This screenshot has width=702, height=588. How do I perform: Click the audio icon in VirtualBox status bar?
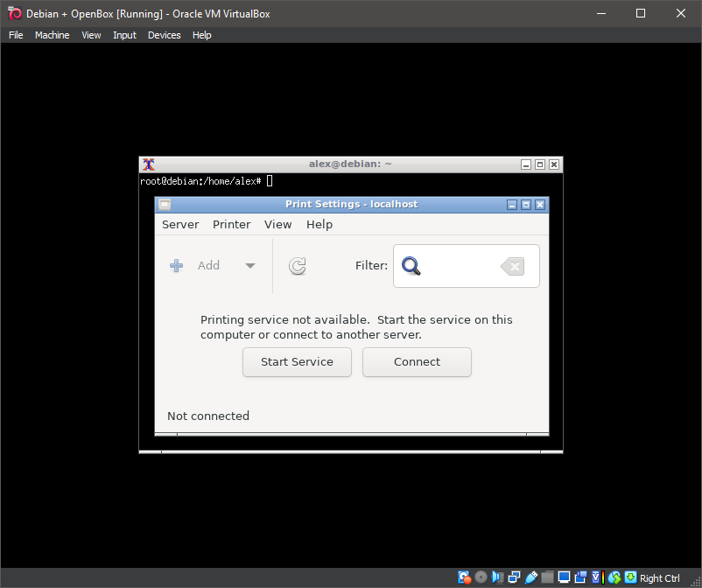pos(497,577)
